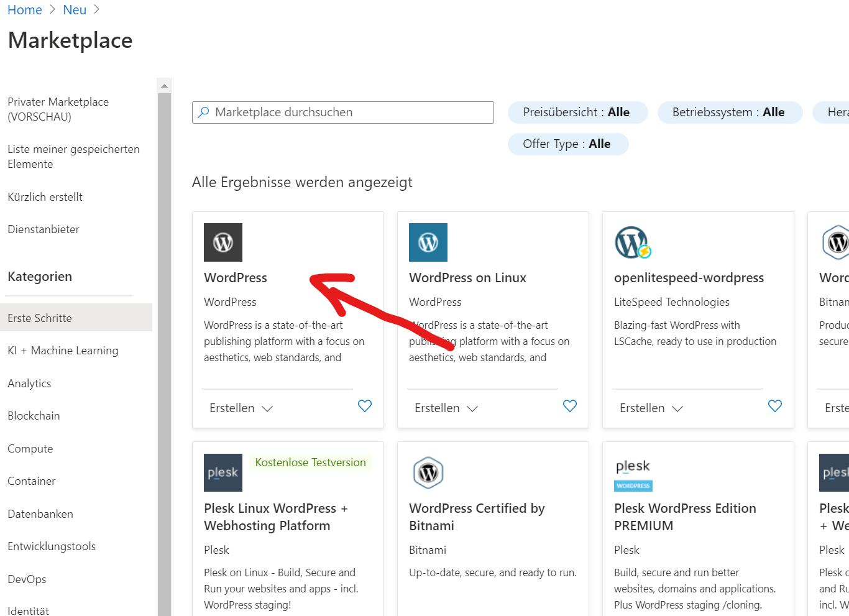
Task: Click the search magnifier icon
Action: [203, 113]
